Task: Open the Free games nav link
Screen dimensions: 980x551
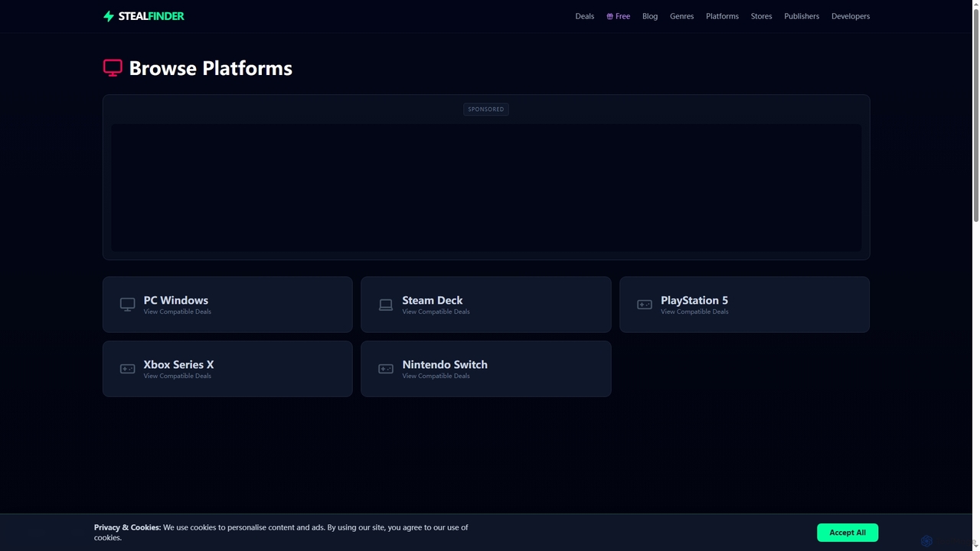Action: point(619,16)
